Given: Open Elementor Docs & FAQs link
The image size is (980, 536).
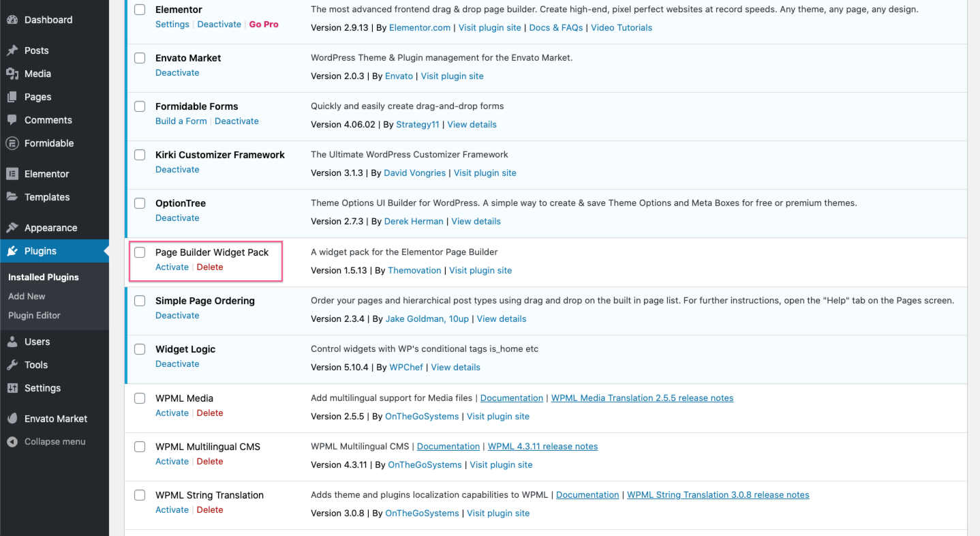Looking at the screenshot, I should (x=556, y=28).
